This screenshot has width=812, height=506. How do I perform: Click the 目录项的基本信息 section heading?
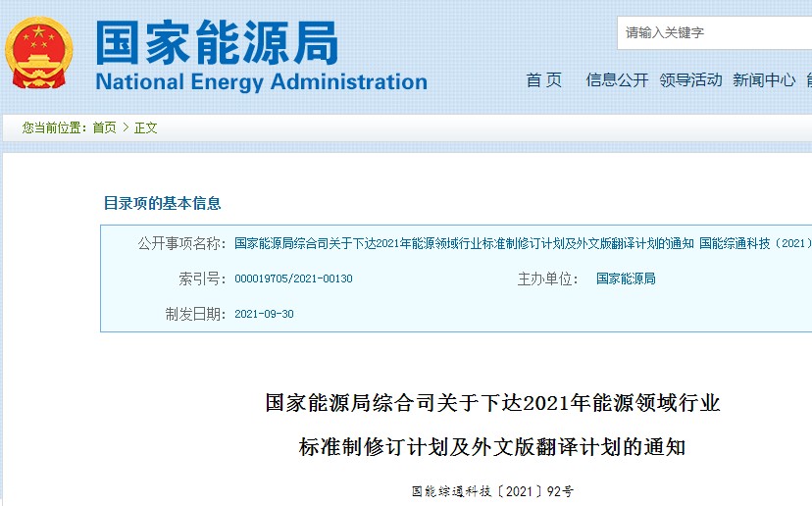(163, 203)
